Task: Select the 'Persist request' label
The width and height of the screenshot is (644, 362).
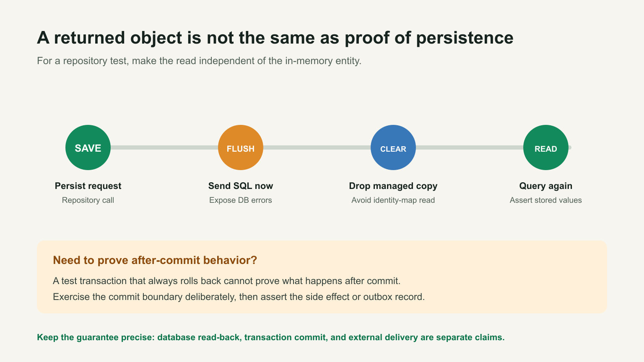Action: pyautogui.click(x=88, y=186)
